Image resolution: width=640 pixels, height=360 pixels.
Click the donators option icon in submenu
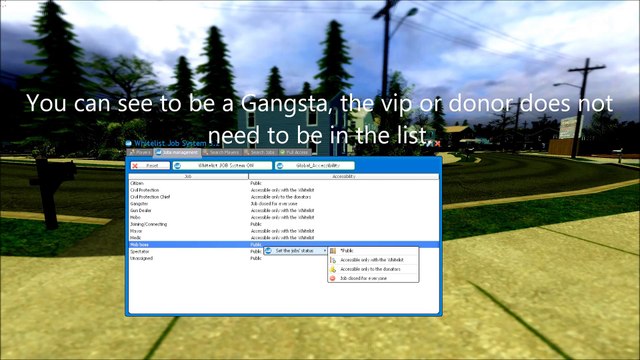pos(333,269)
